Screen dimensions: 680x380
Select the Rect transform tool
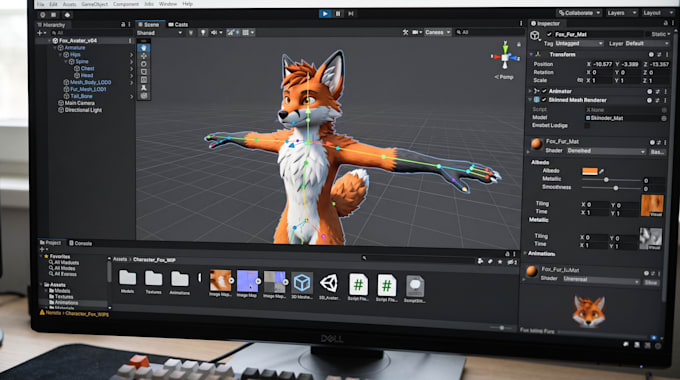[144, 80]
